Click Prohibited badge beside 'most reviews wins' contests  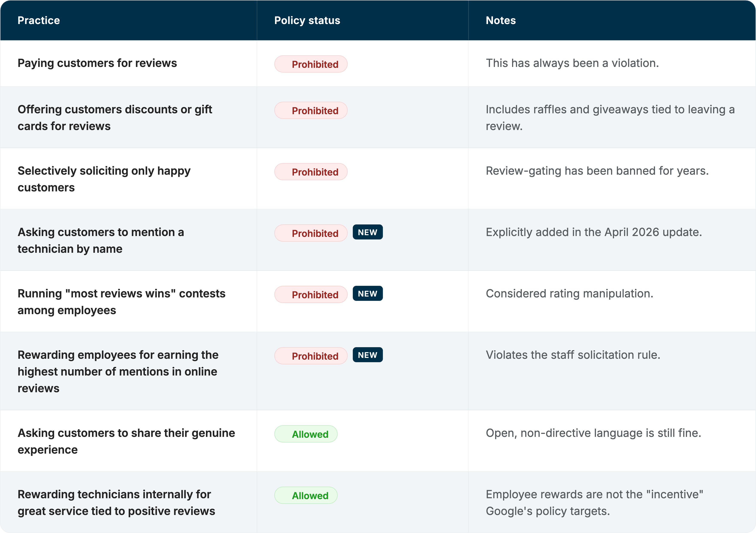point(310,294)
